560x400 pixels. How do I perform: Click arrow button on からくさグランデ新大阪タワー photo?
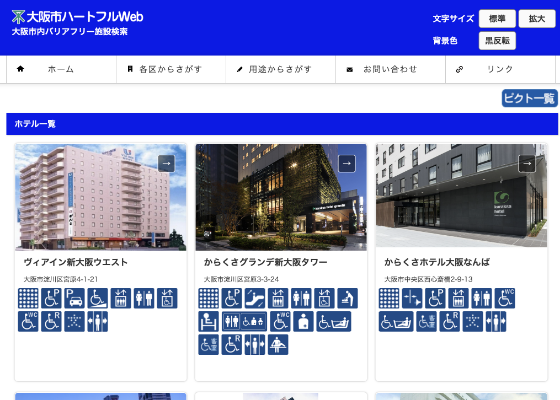click(347, 164)
